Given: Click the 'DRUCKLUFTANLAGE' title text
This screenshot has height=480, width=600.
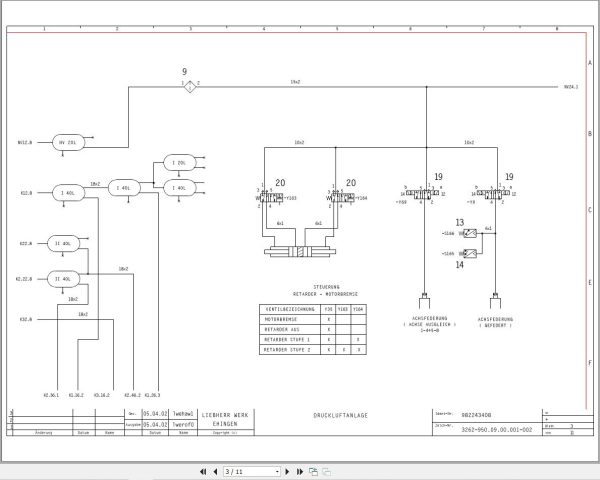Looking at the screenshot, I should 341,415.
